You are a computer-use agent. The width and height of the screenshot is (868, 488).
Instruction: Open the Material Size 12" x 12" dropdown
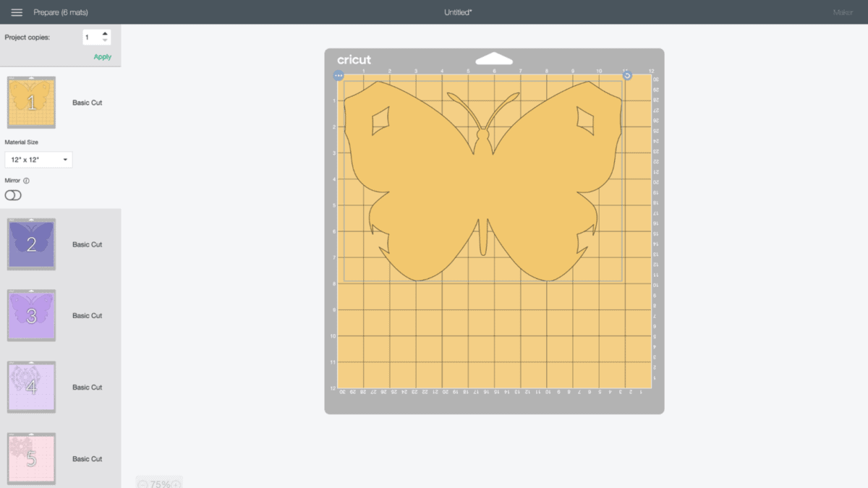(38, 160)
